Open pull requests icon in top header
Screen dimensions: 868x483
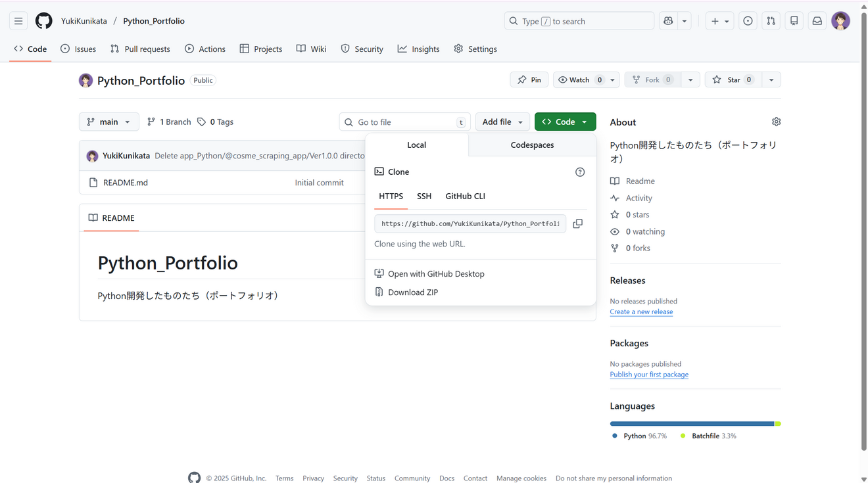point(771,21)
